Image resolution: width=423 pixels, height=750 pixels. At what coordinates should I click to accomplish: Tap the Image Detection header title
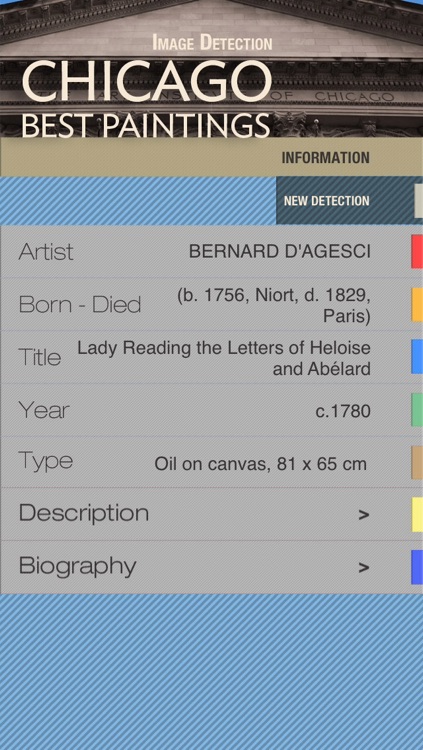(212, 43)
